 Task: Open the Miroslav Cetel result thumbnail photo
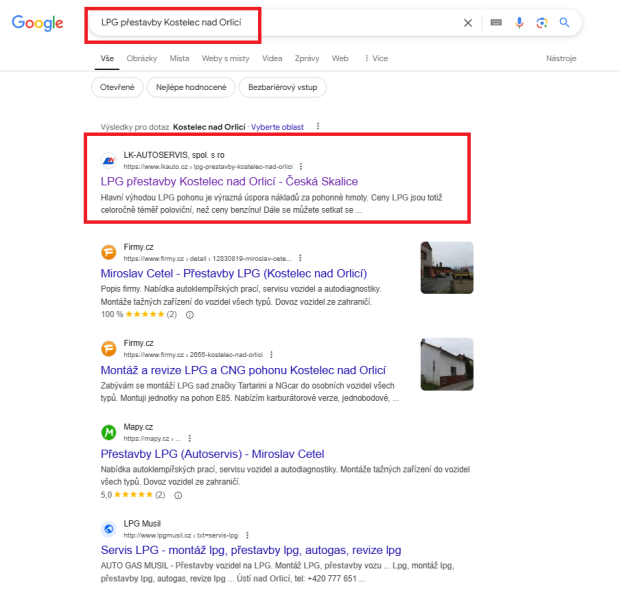point(447,268)
